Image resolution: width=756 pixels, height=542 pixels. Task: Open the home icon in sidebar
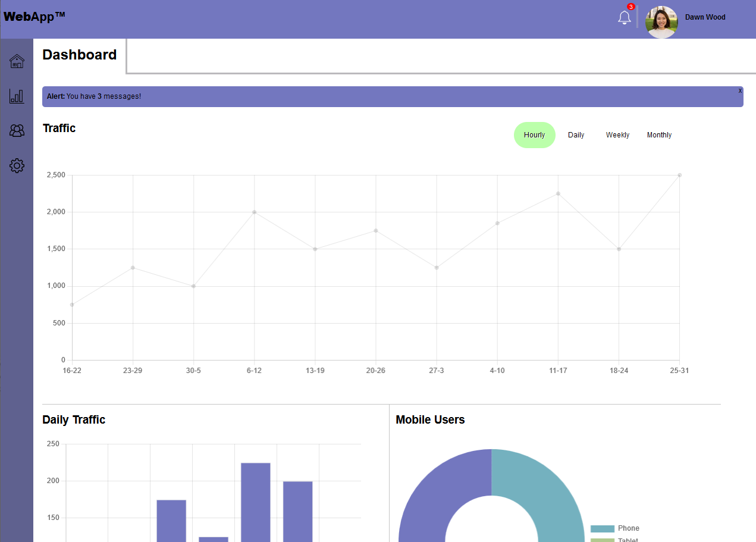tap(17, 61)
